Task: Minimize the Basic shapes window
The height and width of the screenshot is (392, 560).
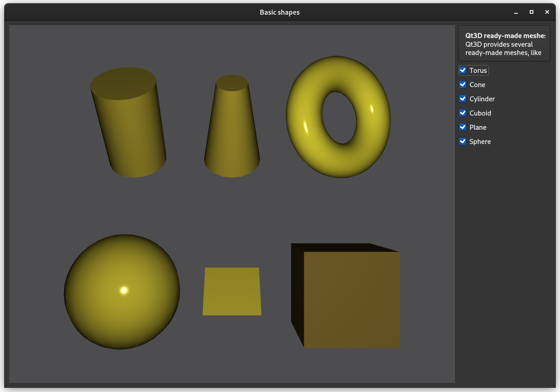Action: coord(516,12)
